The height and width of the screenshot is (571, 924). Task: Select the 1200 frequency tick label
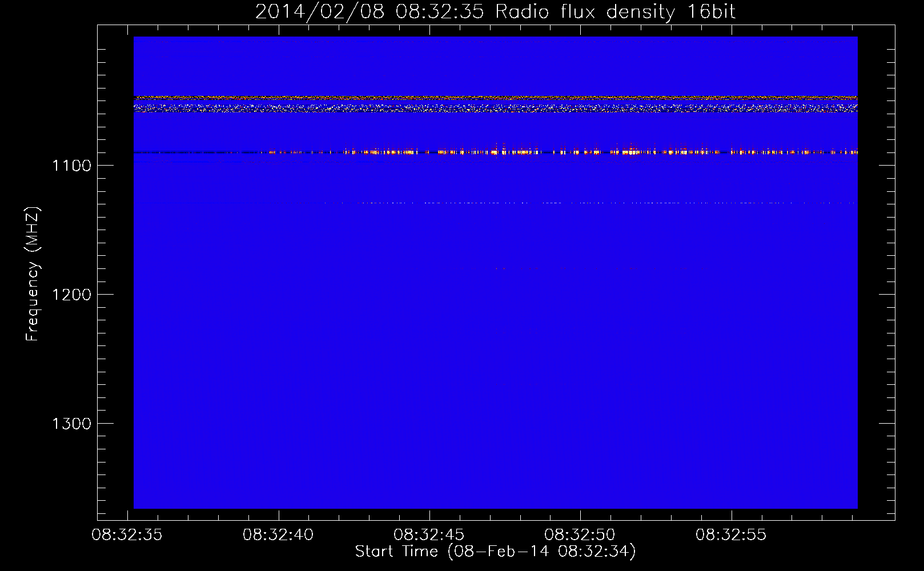[71, 295]
